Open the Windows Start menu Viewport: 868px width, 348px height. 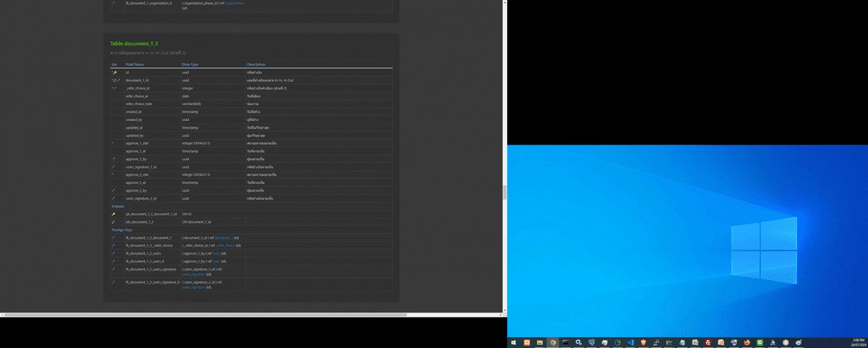(514, 342)
